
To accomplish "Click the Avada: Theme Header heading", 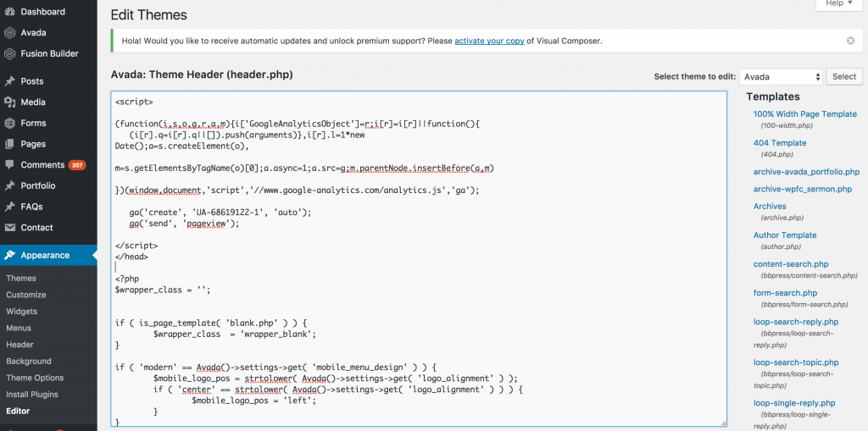I will click(202, 75).
